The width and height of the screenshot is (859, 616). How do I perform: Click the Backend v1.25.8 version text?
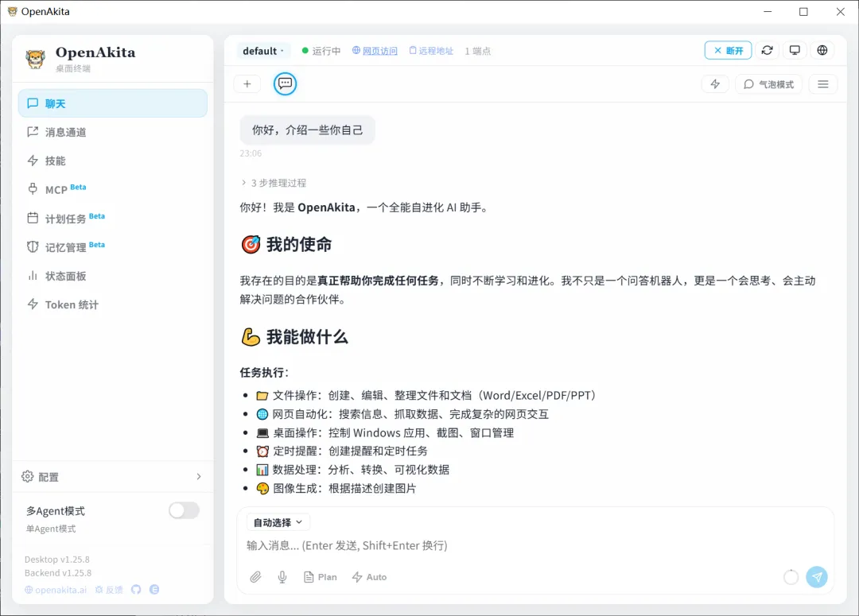pyautogui.click(x=58, y=573)
